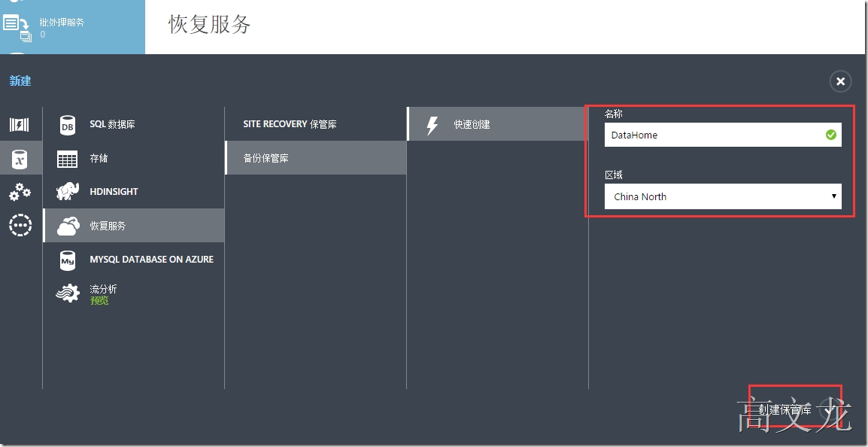This screenshot has width=868, height=447.
Task: Select 快速创建 option
Action: pyautogui.click(x=497, y=124)
